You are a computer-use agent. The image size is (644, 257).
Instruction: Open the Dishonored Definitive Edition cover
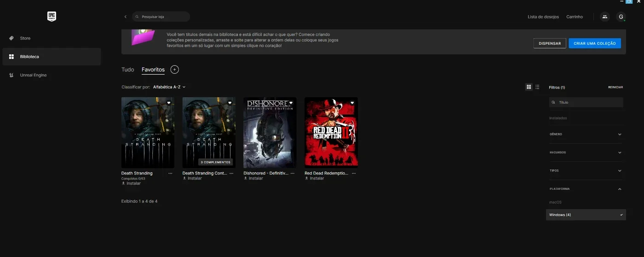[x=270, y=133]
